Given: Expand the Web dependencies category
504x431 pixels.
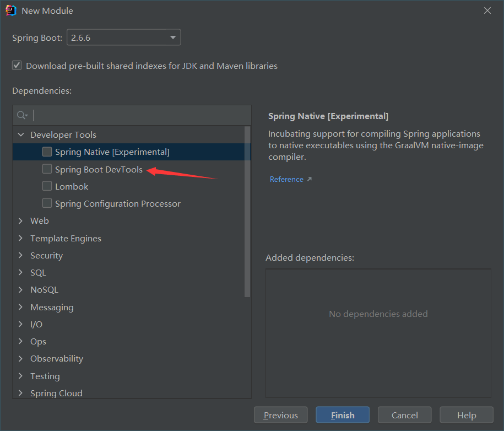Looking at the screenshot, I should [20, 220].
